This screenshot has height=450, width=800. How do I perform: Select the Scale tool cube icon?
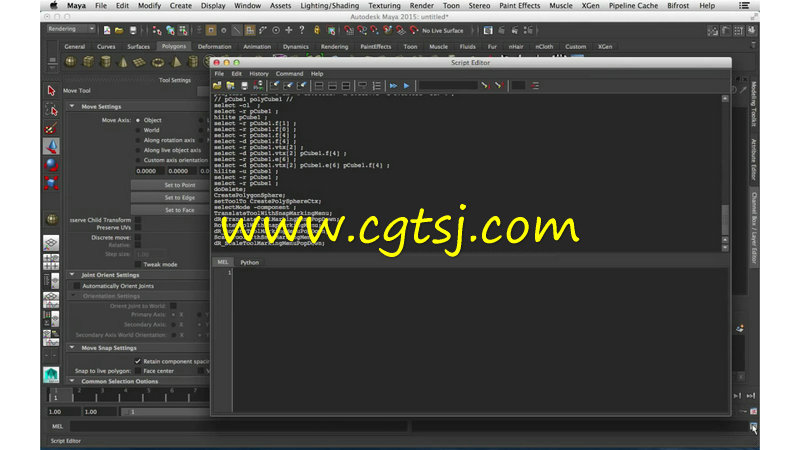51,183
